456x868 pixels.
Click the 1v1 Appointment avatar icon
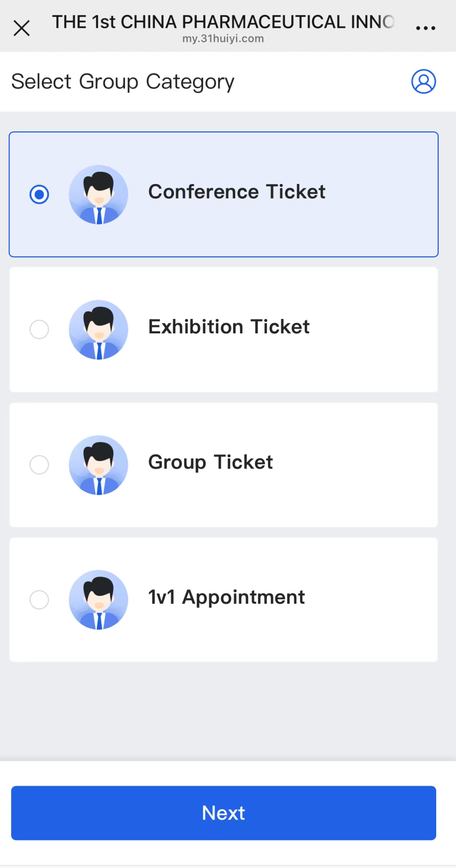point(99,600)
